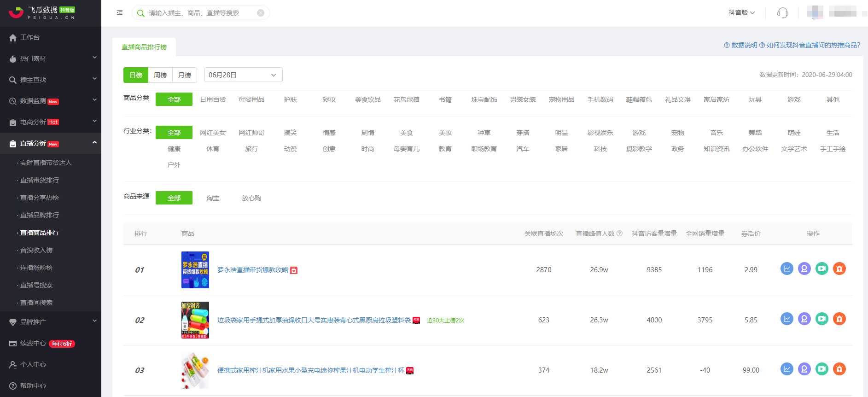Viewport: 868px width, 397px height.
Task: Expand 电商分析 sidebar menu
Action: (51, 122)
